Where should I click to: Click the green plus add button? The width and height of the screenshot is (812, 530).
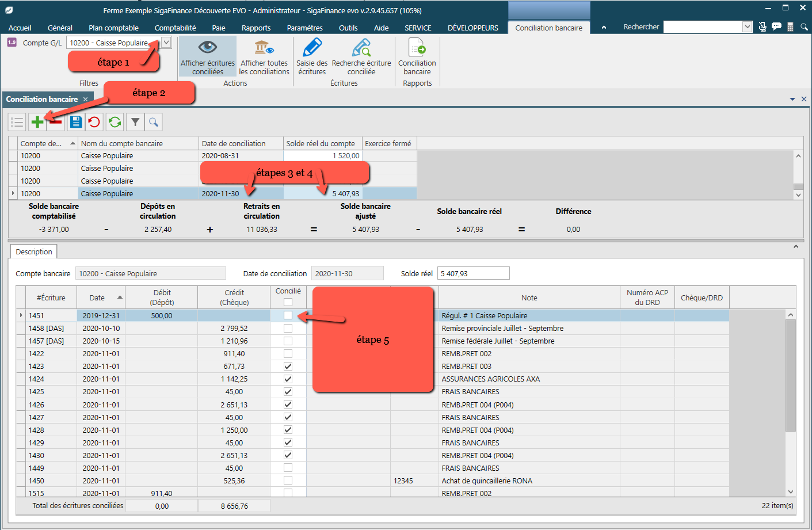tap(37, 122)
